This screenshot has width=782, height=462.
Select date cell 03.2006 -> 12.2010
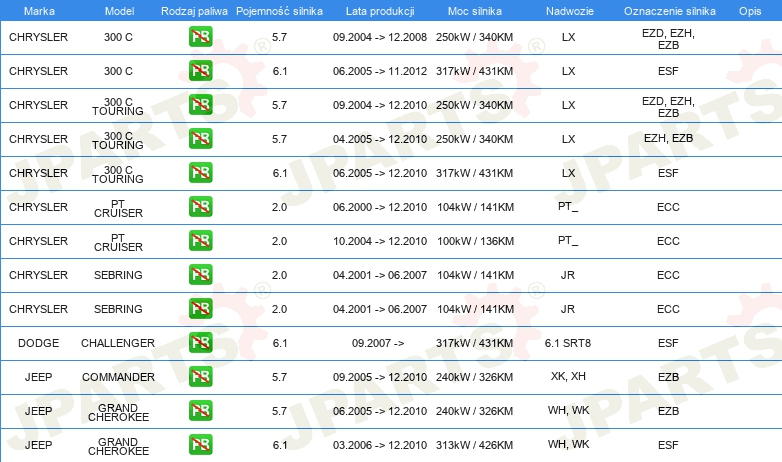coord(380,445)
